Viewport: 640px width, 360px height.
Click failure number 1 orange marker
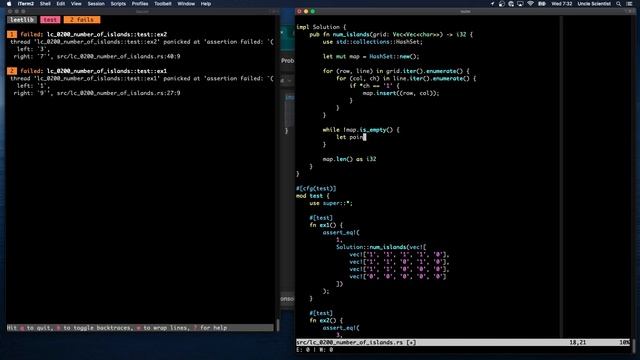(12, 34)
